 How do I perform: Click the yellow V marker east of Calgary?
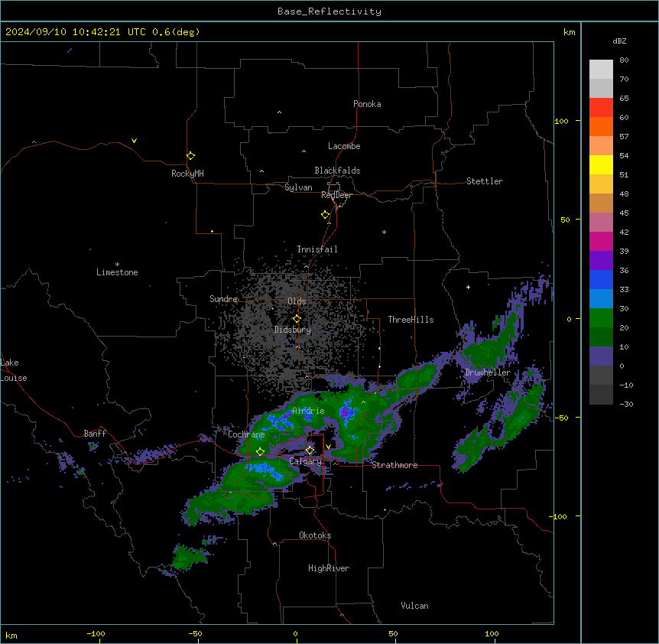tap(328, 447)
